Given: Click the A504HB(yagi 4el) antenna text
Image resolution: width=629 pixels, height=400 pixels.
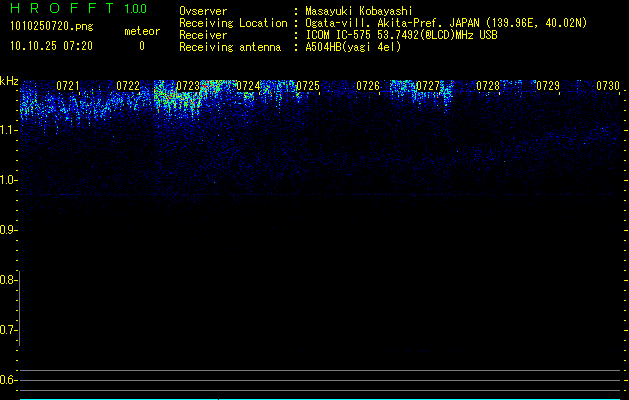Looking at the screenshot, I should point(353,47).
